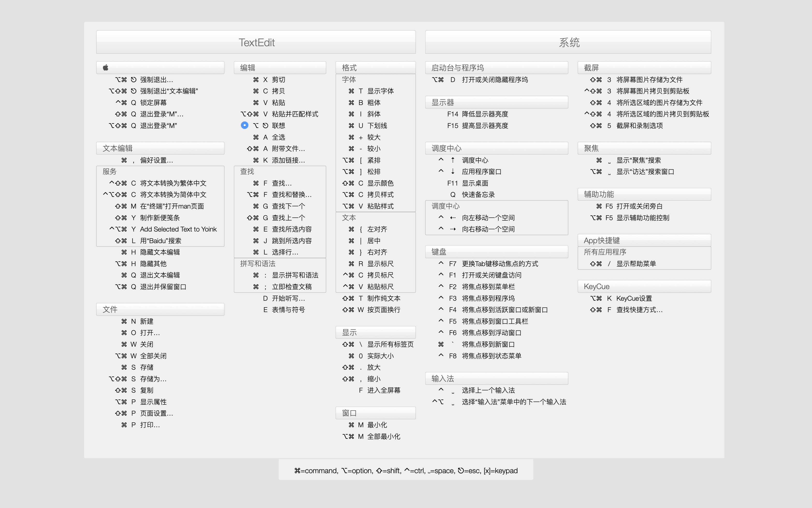Click KeyCue设置 entry
The height and width of the screenshot is (508, 812).
click(621, 298)
